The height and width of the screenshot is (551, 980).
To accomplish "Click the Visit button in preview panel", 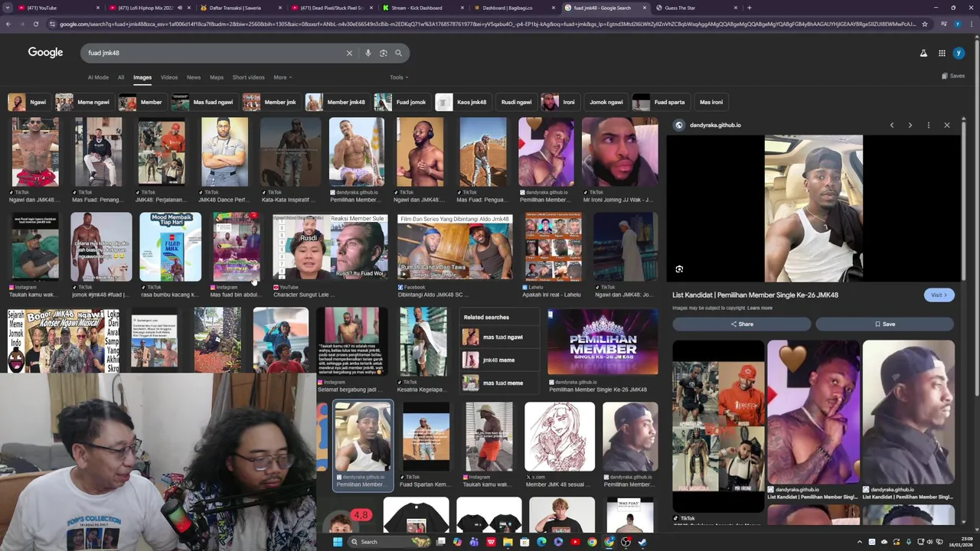I will coord(939,295).
